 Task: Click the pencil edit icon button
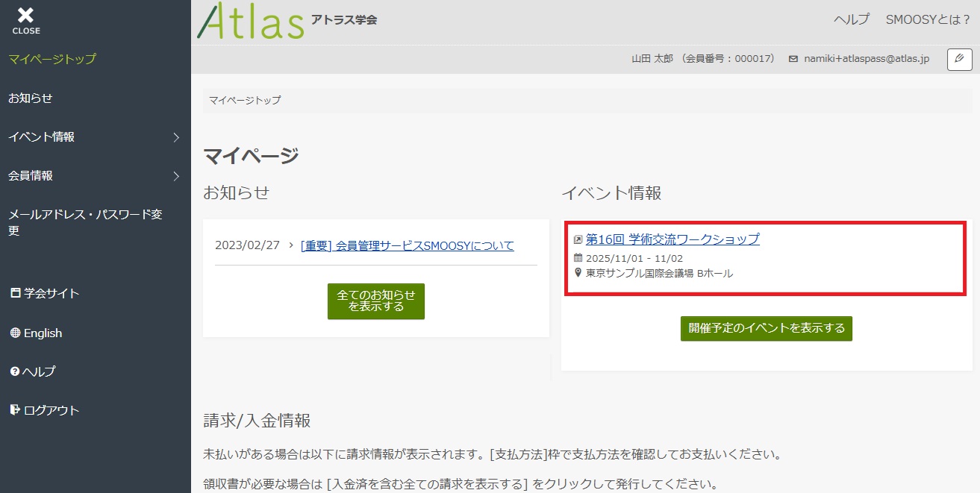[959, 59]
